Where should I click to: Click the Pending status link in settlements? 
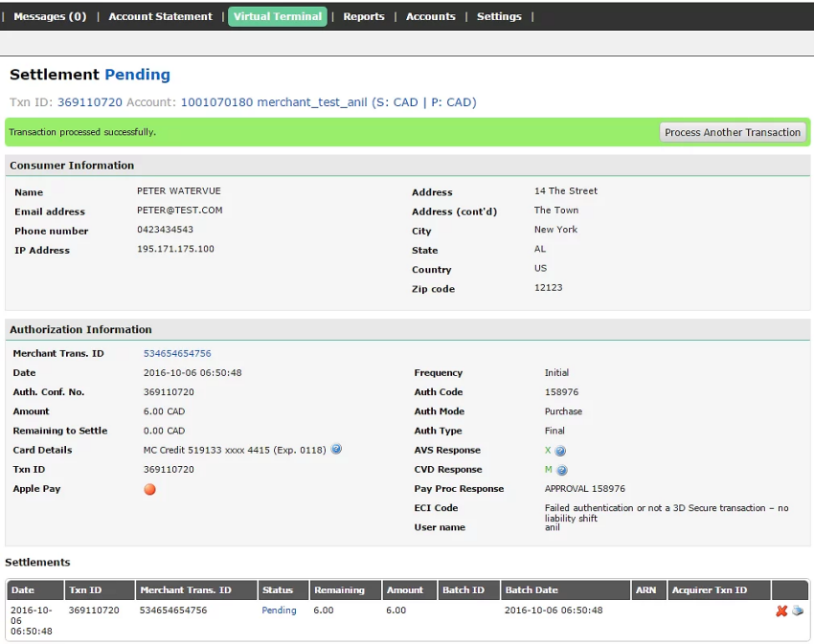point(279,611)
